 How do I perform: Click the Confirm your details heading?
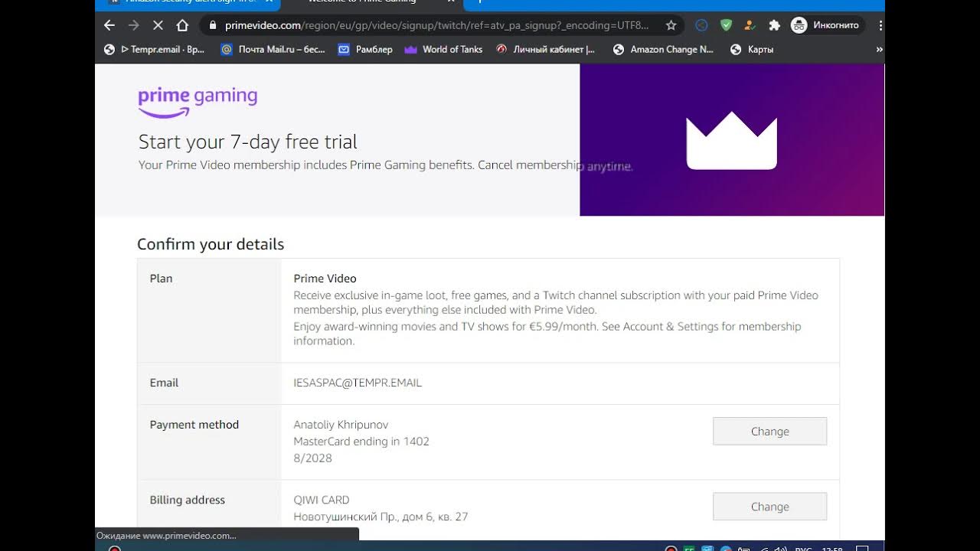coord(211,244)
